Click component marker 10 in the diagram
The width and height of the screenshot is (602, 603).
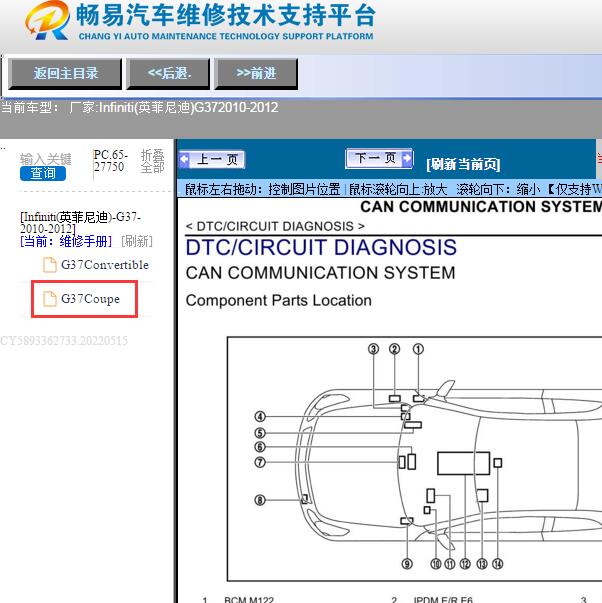[435, 564]
